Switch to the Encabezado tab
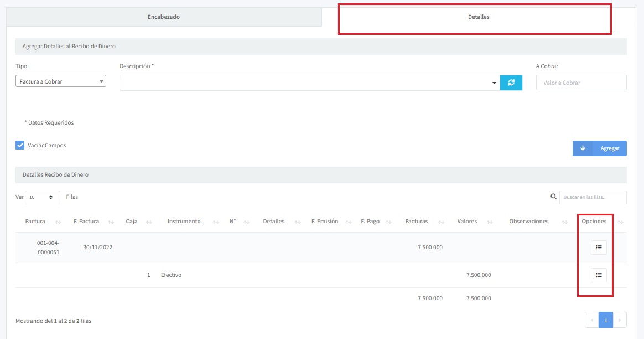The height and width of the screenshot is (339, 644). click(164, 17)
